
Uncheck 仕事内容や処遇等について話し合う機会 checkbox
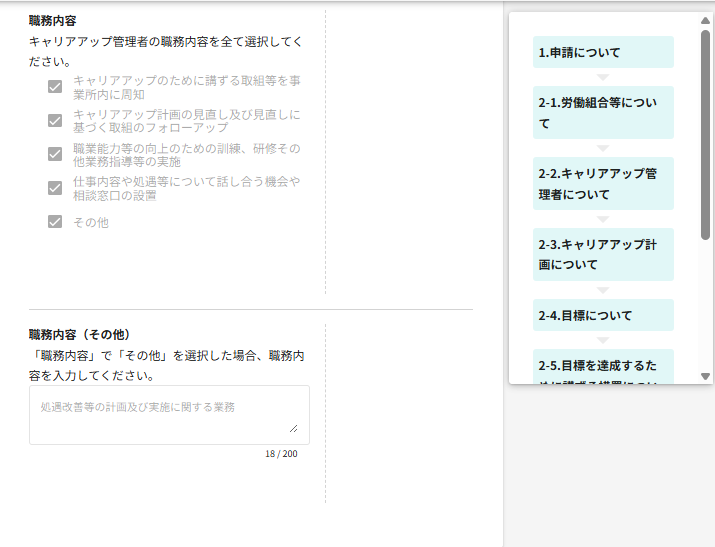(x=55, y=188)
